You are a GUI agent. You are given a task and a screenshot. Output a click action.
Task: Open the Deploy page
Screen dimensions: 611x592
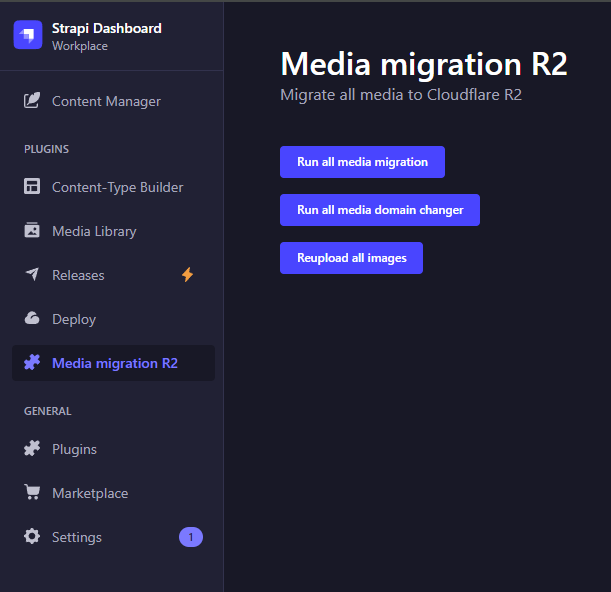pos(113,319)
